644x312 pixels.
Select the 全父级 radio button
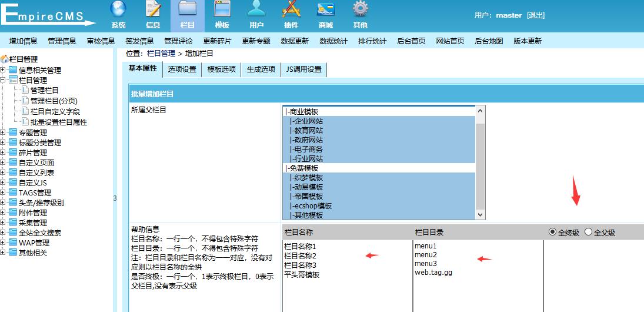point(588,232)
